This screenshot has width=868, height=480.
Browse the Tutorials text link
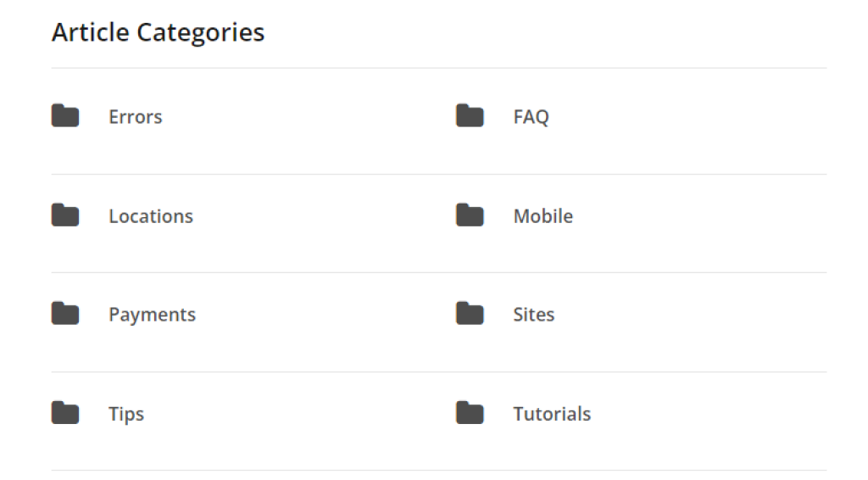coord(552,415)
